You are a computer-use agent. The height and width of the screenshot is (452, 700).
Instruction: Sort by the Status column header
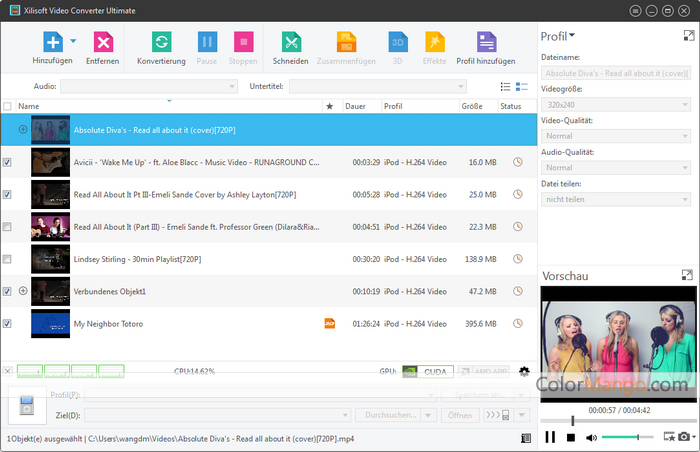[x=517, y=106]
